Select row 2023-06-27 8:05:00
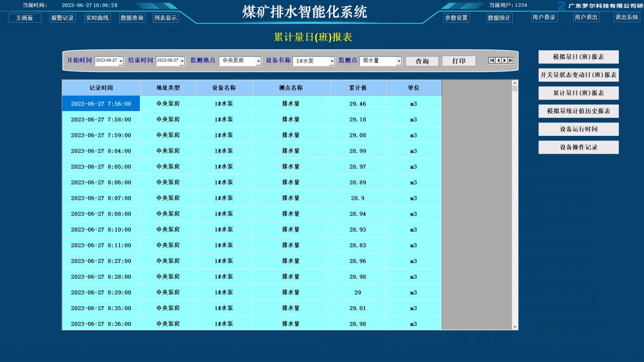This screenshot has height=362, width=644. (252, 167)
